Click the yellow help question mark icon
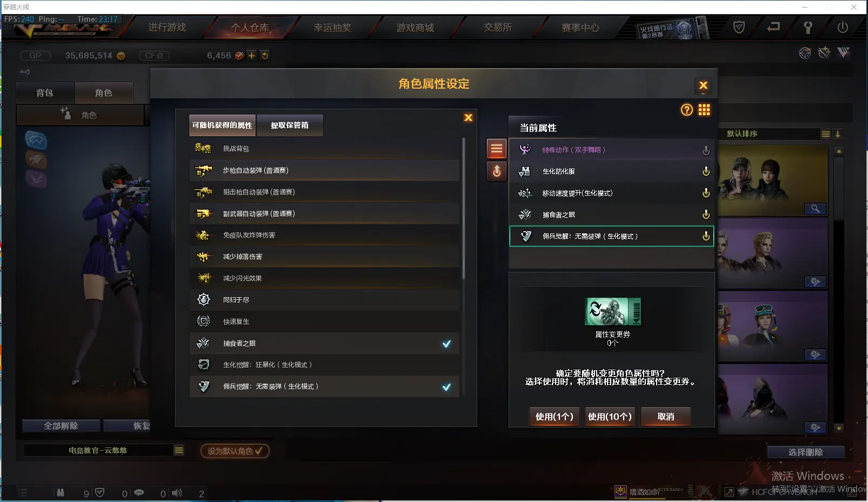Viewport: 868px width, 502px height. pos(686,110)
